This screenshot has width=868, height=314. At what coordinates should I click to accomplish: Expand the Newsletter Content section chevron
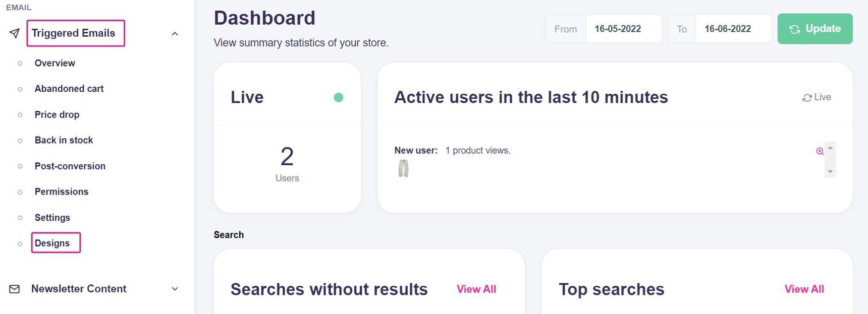pyautogui.click(x=175, y=289)
